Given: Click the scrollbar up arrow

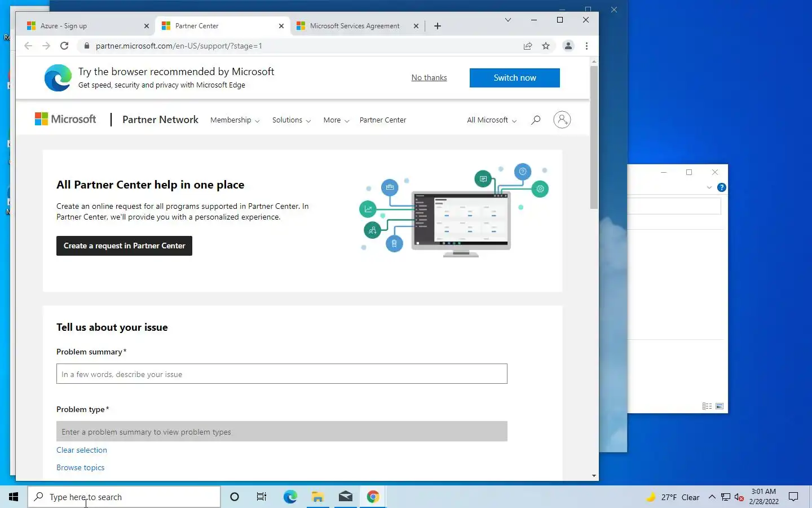Looking at the screenshot, I should [594, 61].
